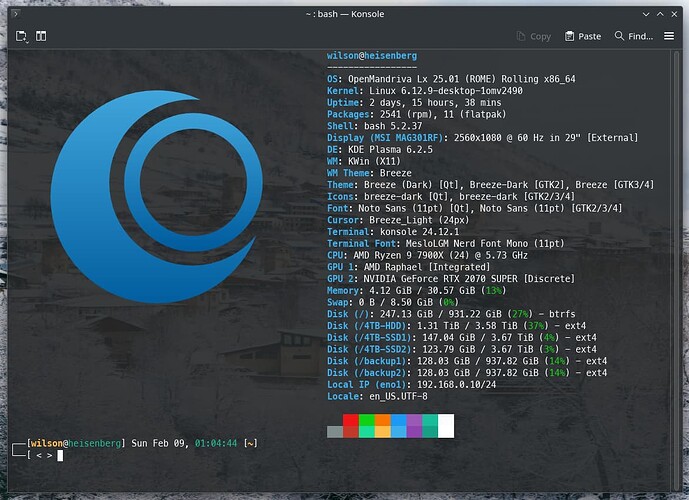Click the 'wilson@heisenberg' header text
689x500 pixels.
[372, 56]
